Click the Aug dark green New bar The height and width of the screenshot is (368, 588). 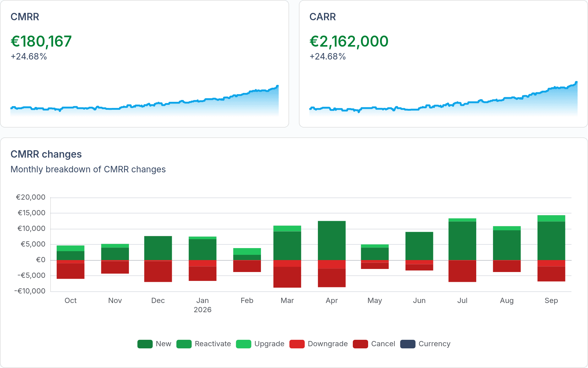pyautogui.click(x=507, y=245)
